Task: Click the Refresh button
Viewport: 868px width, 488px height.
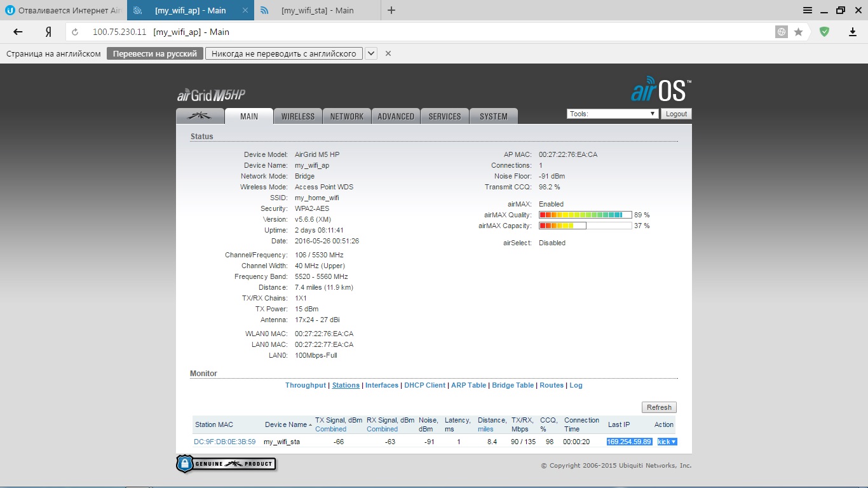Action: point(659,407)
